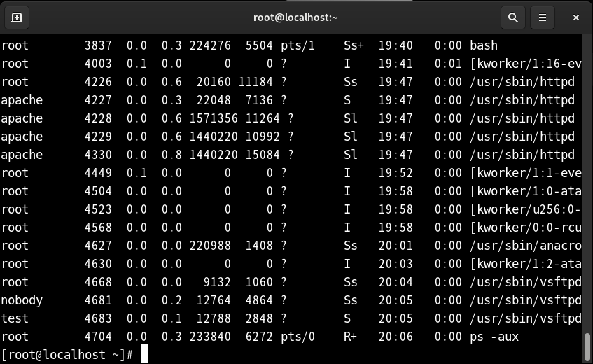Screen dimensions: 593x364
Task: Click PID 4229 value
Action: [98, 136]
